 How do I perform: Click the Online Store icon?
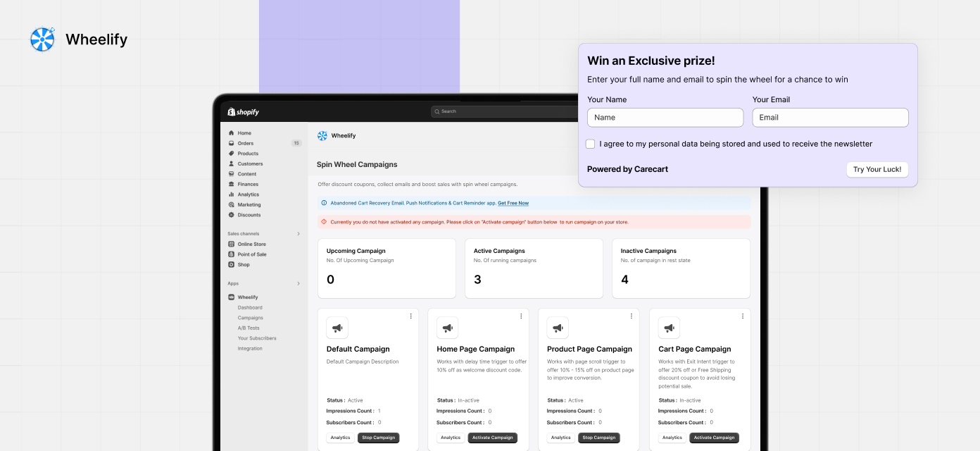231,244
